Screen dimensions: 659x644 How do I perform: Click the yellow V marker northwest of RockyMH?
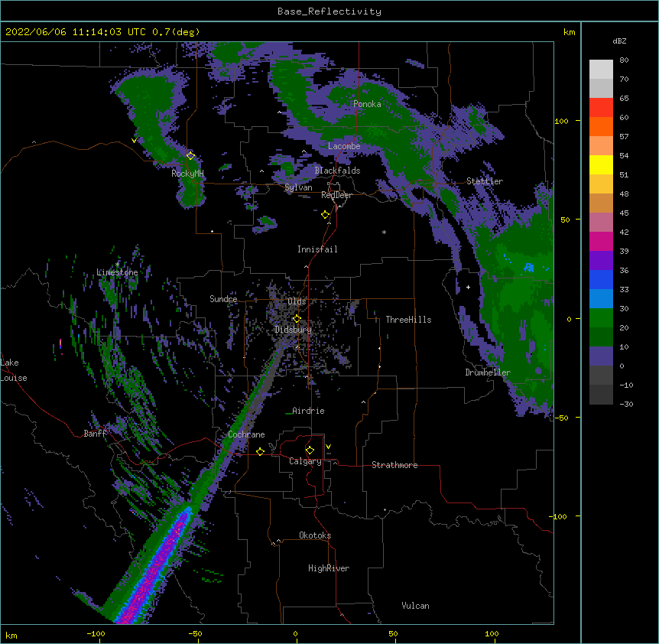pyautogui.click(x=134, y=141)
